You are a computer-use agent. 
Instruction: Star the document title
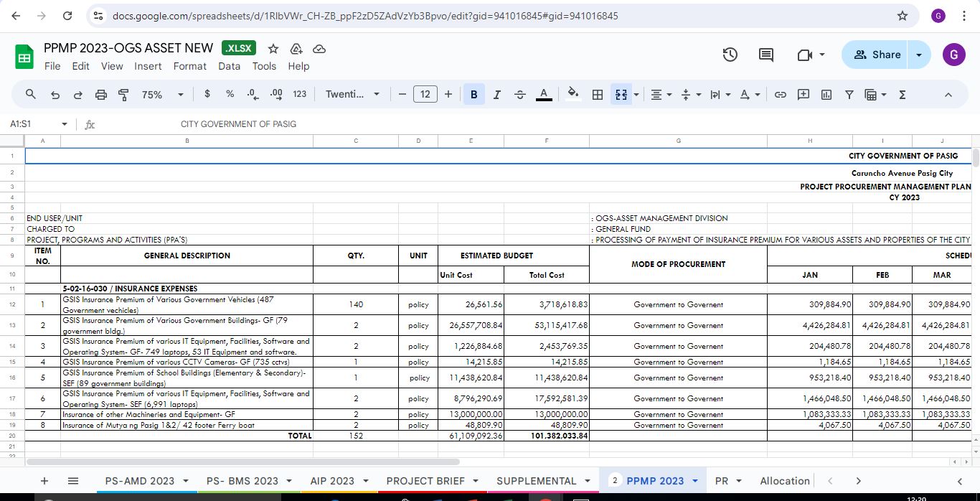(273, 49)
